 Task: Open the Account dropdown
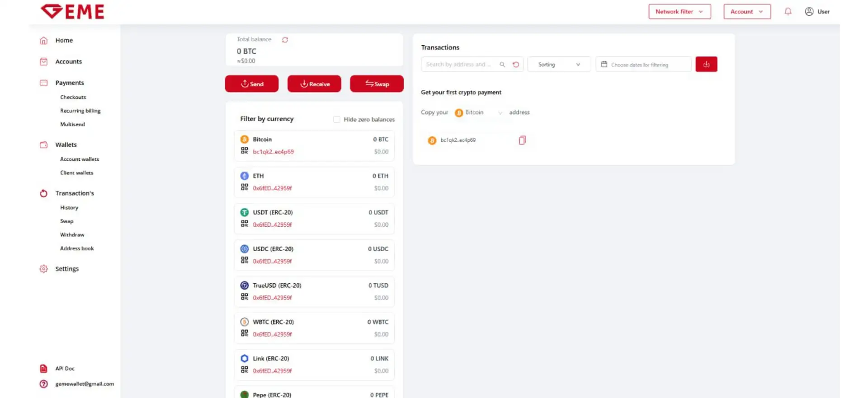pos(747,12)
